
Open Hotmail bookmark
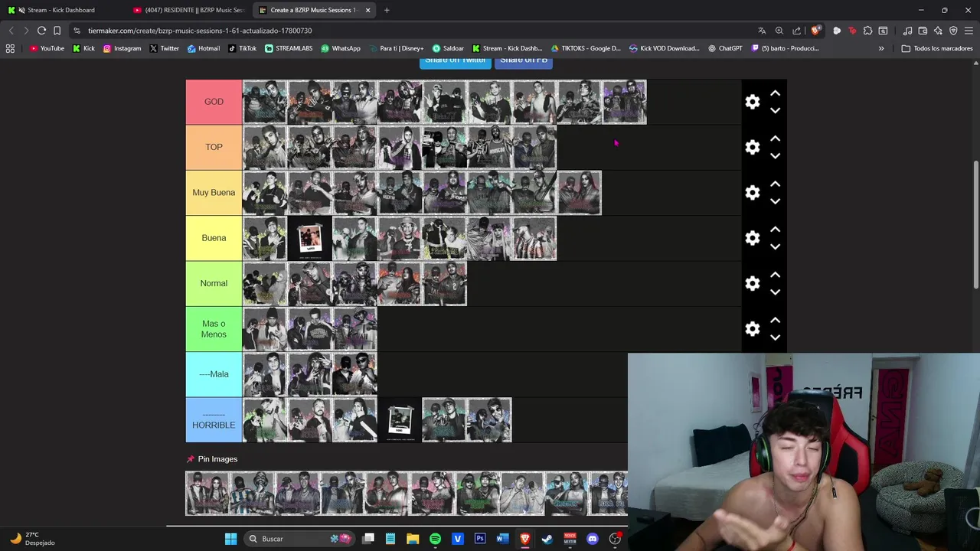pyautogui.click(x=204, y=48)
